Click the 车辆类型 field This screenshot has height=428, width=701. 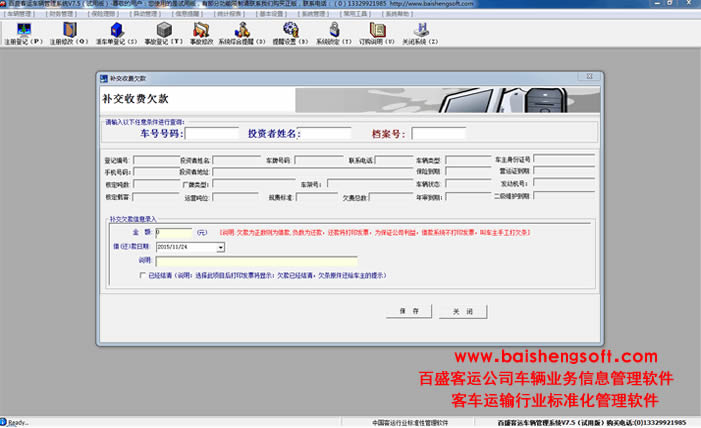(x=468, y=160)
